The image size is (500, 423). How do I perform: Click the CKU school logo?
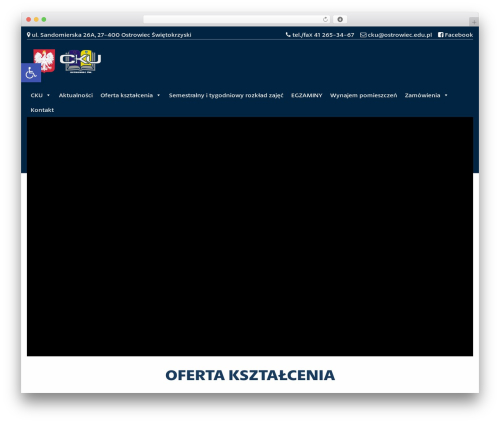coord(80,61)
